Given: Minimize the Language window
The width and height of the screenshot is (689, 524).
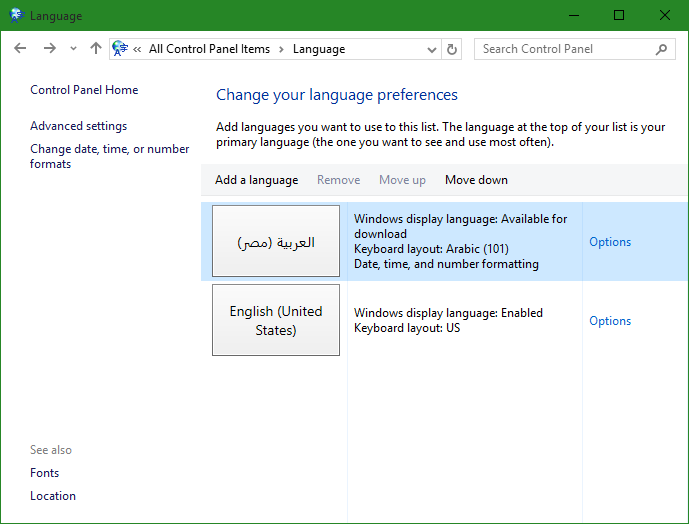Looking at the screenshot, I should tap(574, 15).
